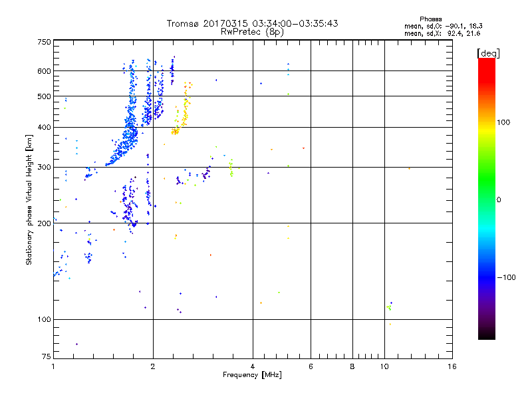The image size is (532, 399).
Task: Click the '600' y-axis tick label
Action: (x=44, y=71)
